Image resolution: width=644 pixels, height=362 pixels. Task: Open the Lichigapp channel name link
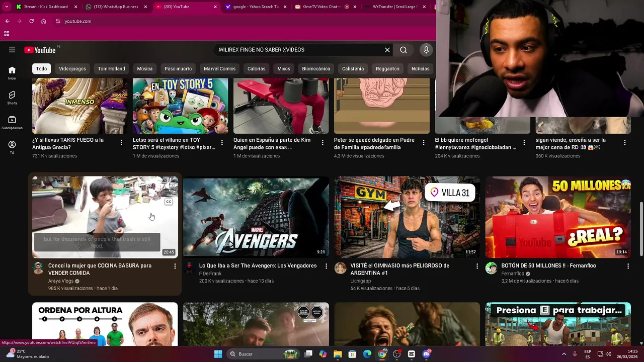[x=361, y=281]
